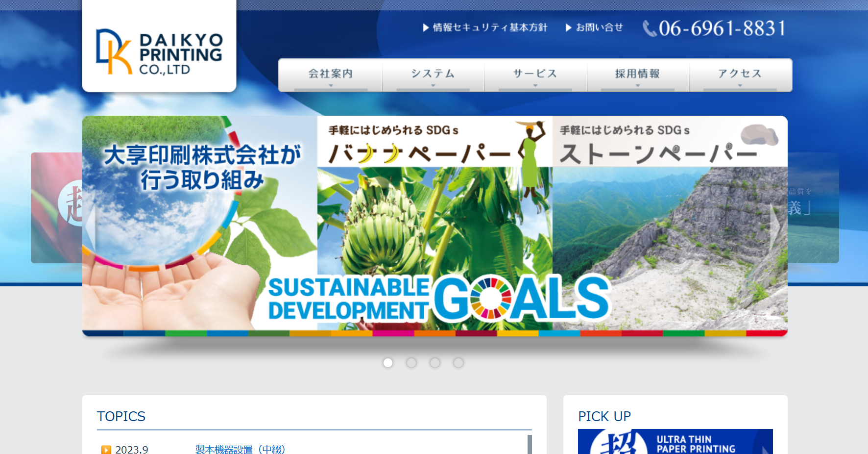Open the Ultra Thin Paper Printing banner
The height and width of the screenshot is (454, 868).
(x=675, y=442)
